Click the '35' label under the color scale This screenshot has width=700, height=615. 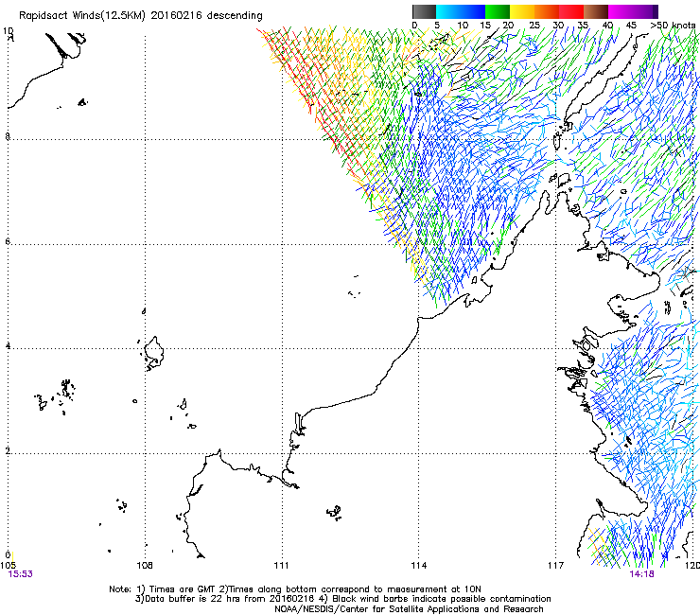[583, 25]
